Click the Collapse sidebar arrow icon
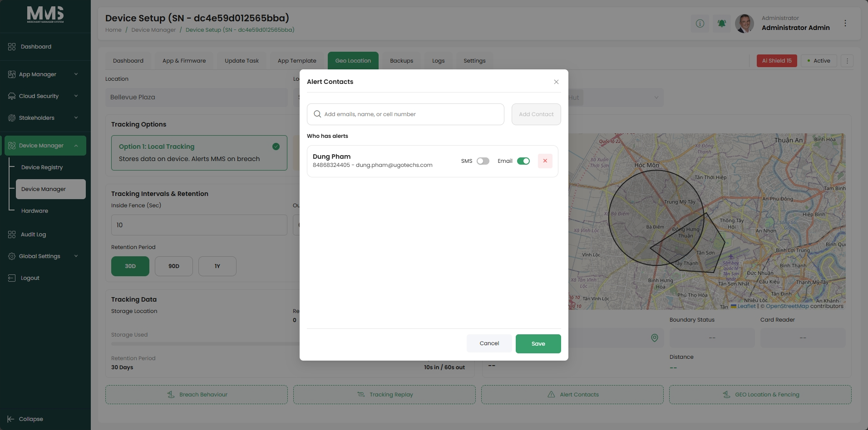The image size is (868, 430). tap(11, 419)
